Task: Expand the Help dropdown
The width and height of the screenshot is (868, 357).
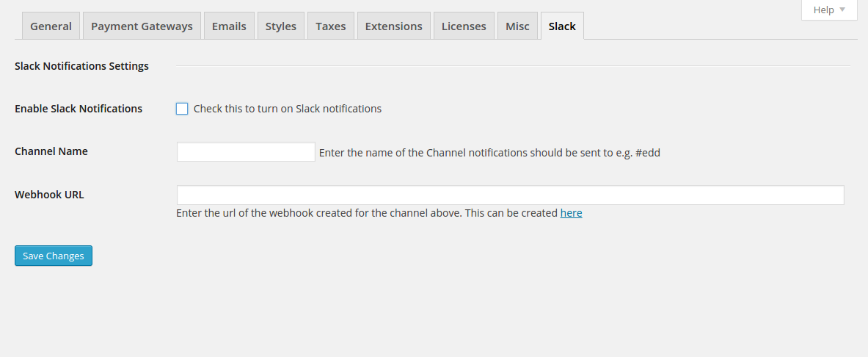Action: (829, 10)
